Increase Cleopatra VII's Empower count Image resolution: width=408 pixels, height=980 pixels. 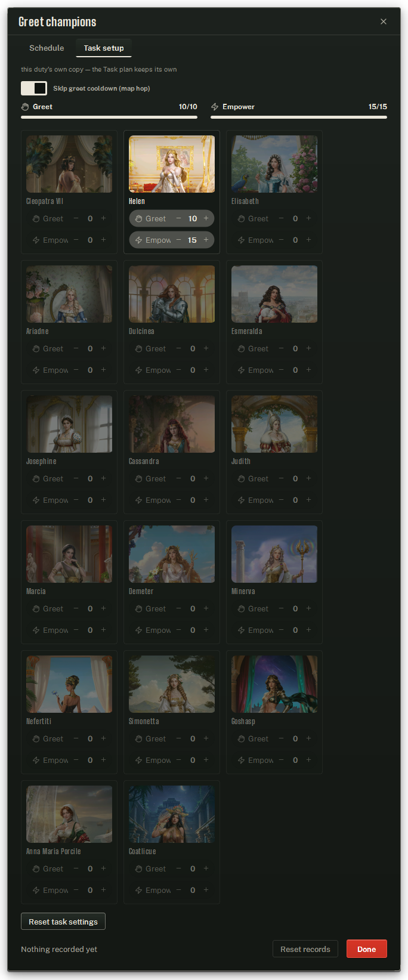[103, 240]
